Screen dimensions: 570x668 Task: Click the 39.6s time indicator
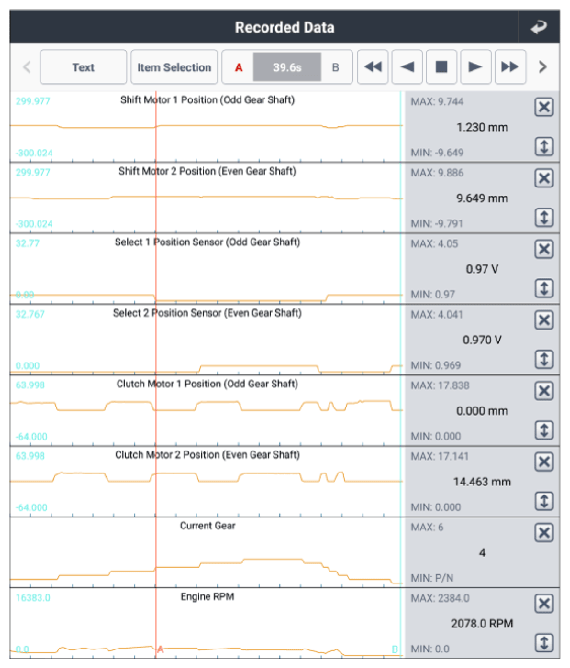coord(287,67)
